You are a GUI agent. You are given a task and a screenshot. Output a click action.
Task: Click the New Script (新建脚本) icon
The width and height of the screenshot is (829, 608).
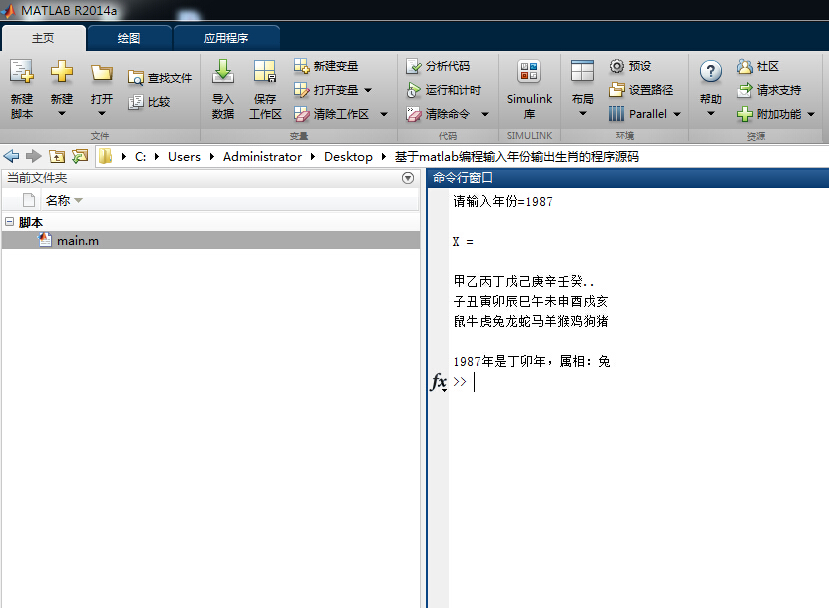[x=22, y=71]
